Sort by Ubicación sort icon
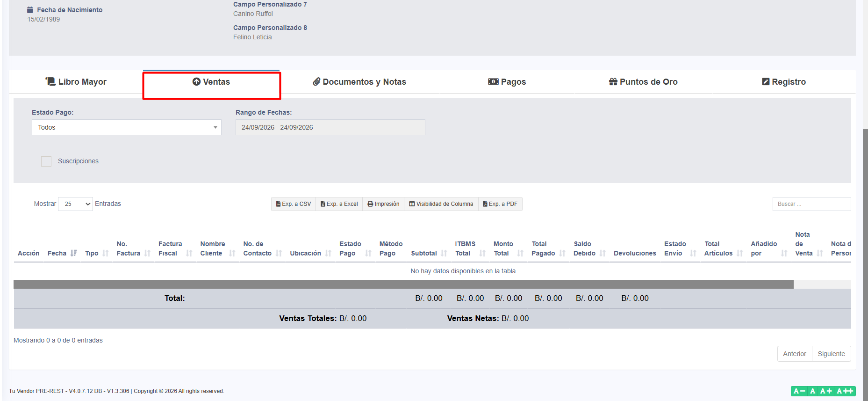This screenshot has width=868, height=401. point(329,253)
